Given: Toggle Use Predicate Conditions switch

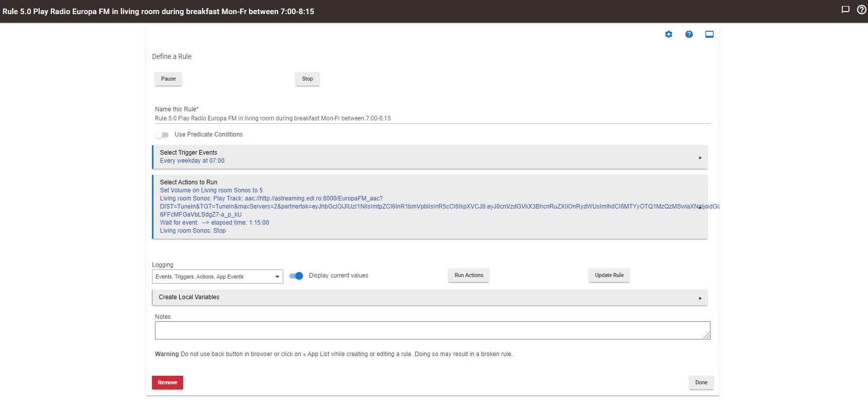Looking at the screenshot, I should 162,135.
